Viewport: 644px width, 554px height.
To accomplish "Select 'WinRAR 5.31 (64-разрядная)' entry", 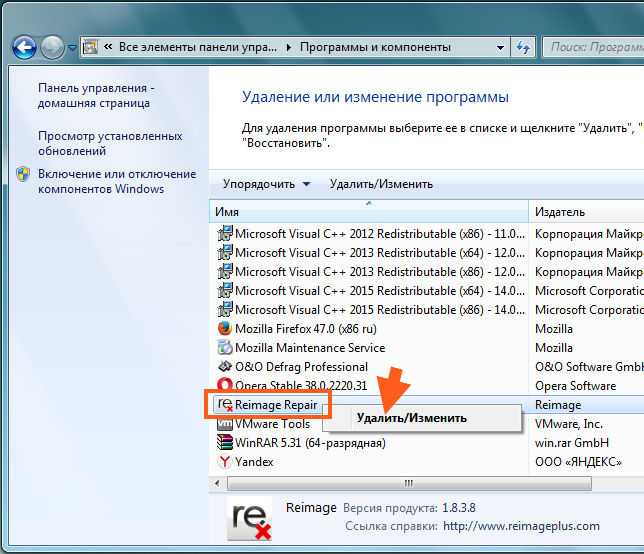I will click(310, 443).
